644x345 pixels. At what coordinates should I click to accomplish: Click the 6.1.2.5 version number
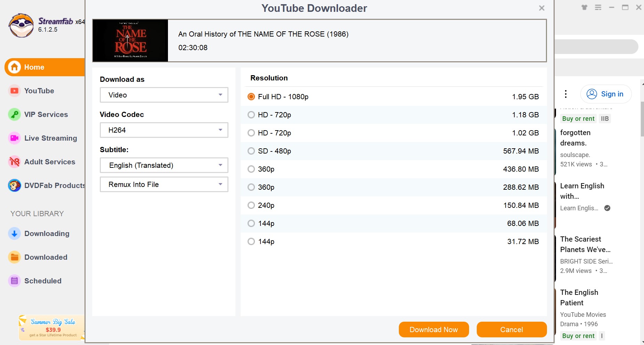click(x=48, y=30)
